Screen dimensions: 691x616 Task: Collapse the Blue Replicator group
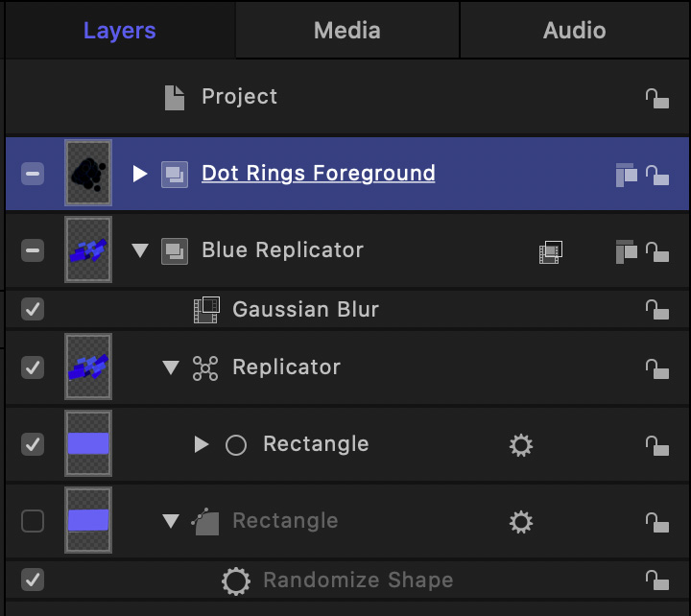(140, 250)
